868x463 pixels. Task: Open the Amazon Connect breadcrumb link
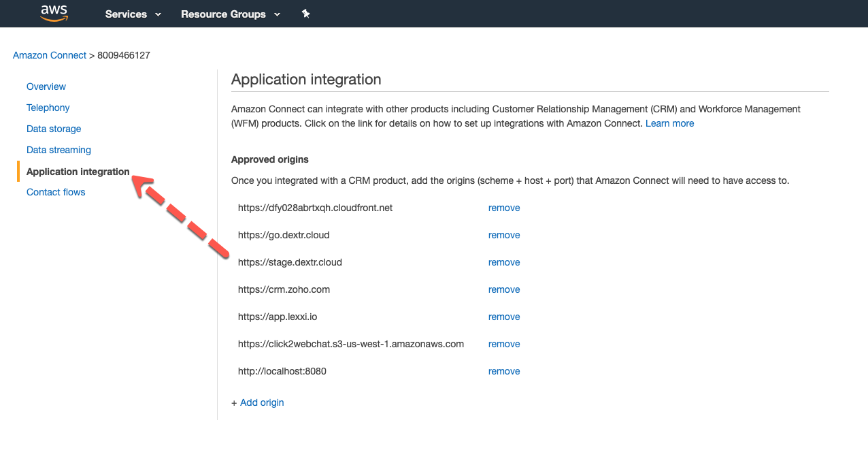pyautogui.click(x=50, y=55)
